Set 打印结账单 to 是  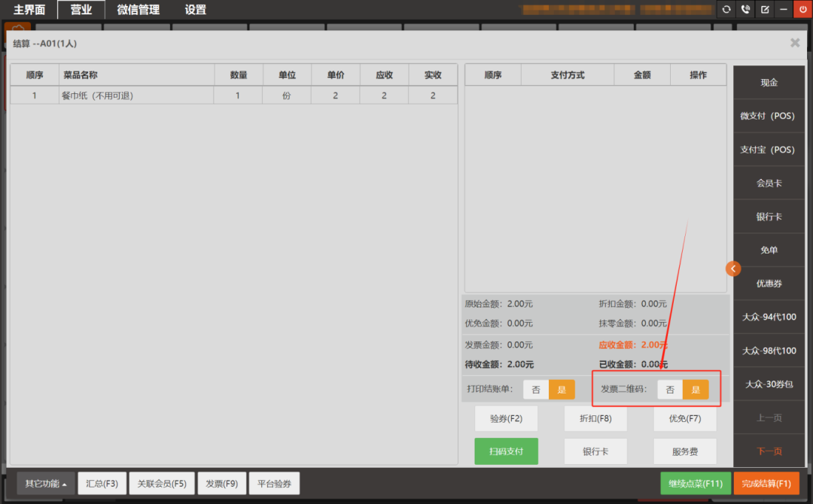[x=562, y=390]
